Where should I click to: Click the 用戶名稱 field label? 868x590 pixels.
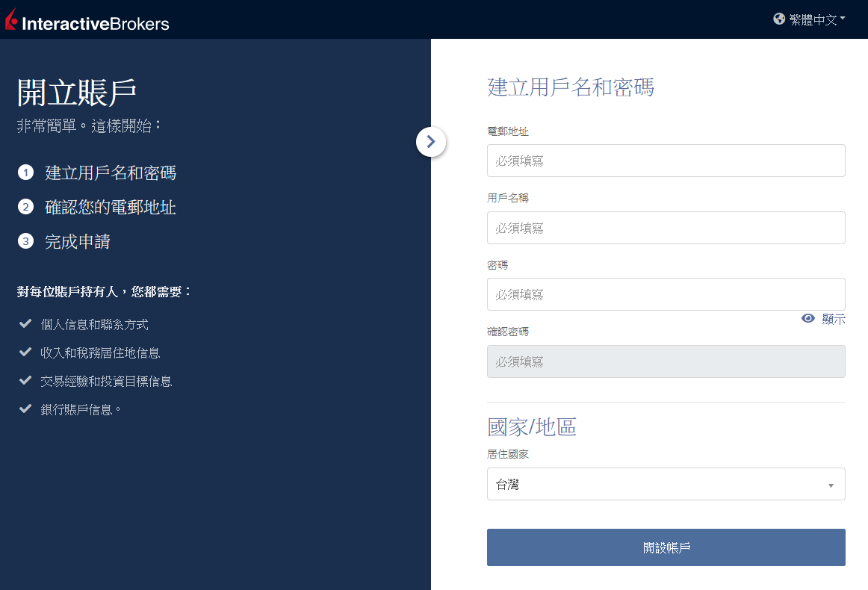click(x=508, y=198)
